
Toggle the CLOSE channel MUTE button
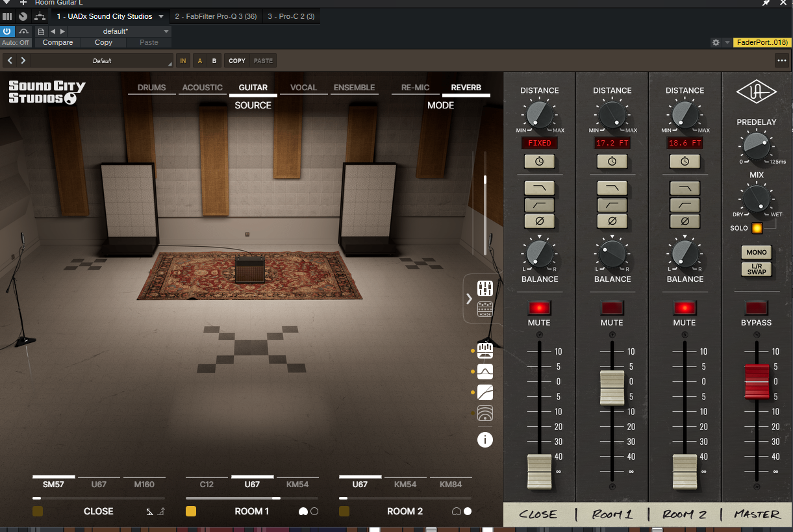click(540, 307)
